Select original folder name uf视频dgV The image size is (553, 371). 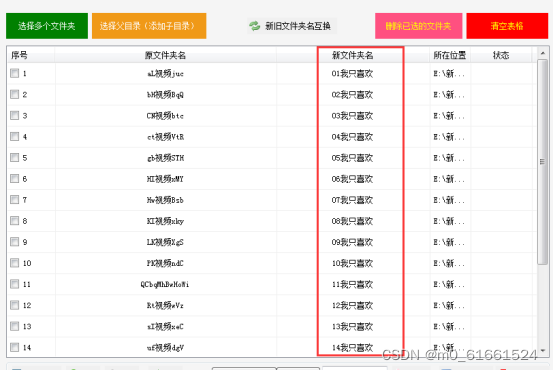[165, 348]
